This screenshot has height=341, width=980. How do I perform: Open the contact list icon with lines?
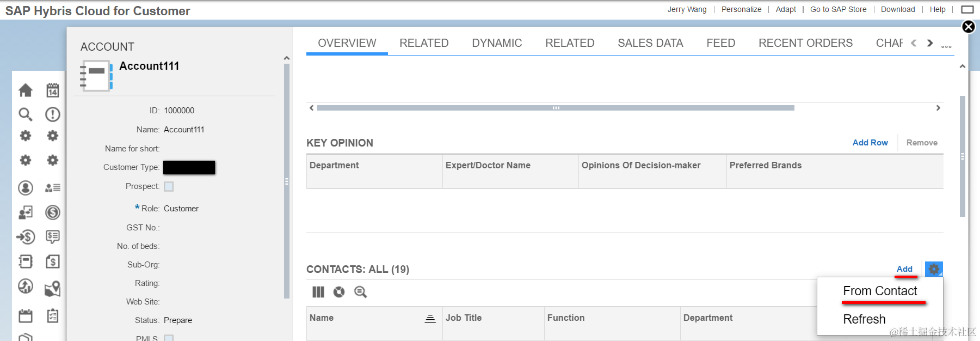(x=53, y=188)
